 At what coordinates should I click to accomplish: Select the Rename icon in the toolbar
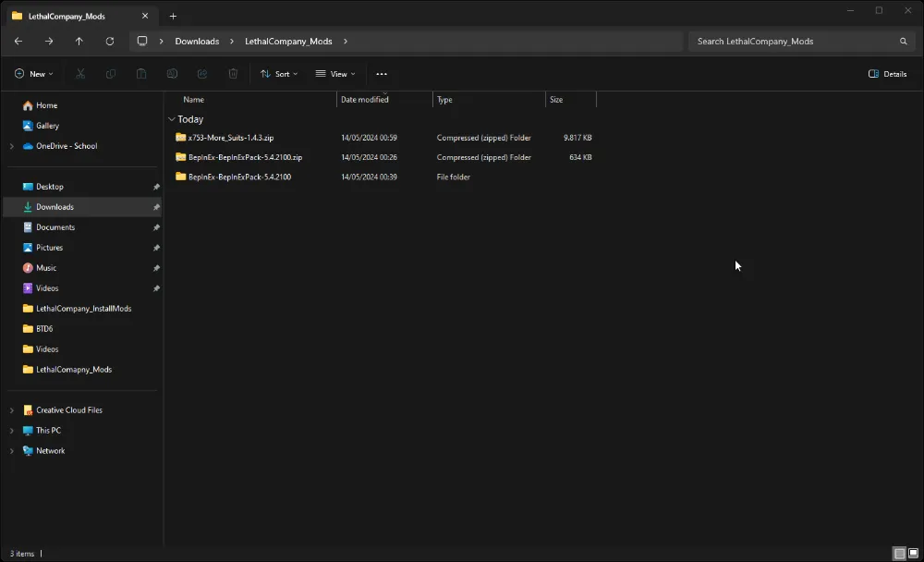coord(172,73)
